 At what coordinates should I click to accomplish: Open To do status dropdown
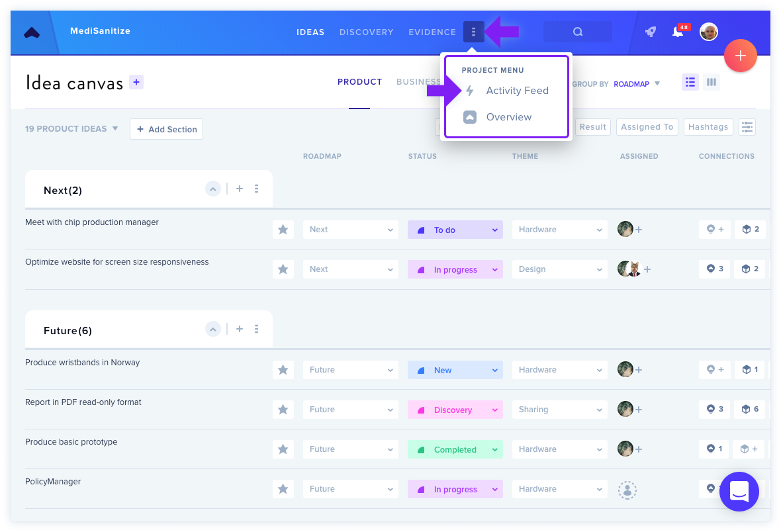click(x=455, y=230)
